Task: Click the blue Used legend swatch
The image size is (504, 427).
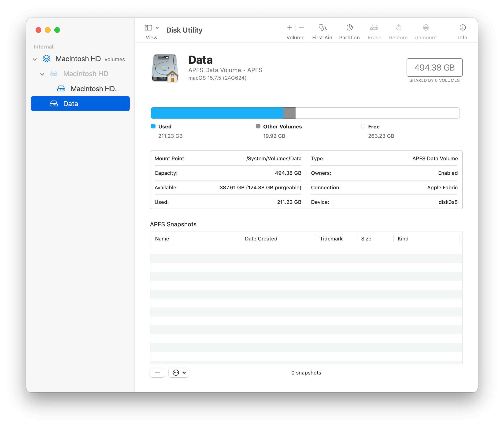Action: coord(153,126)
